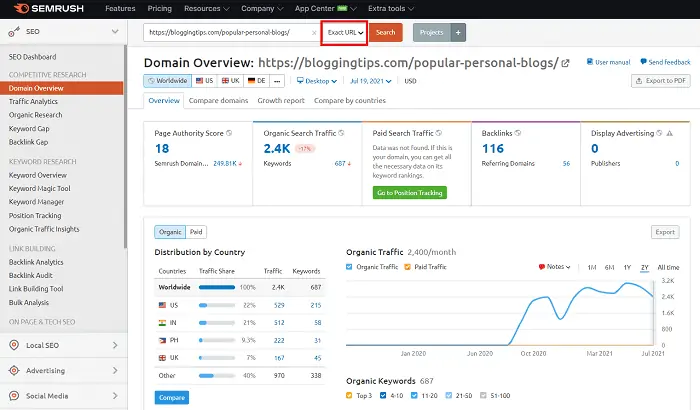Uncheck the Top 3 keywords checkbox
Viewport: 700px width, 410px height.
(349, 397)
